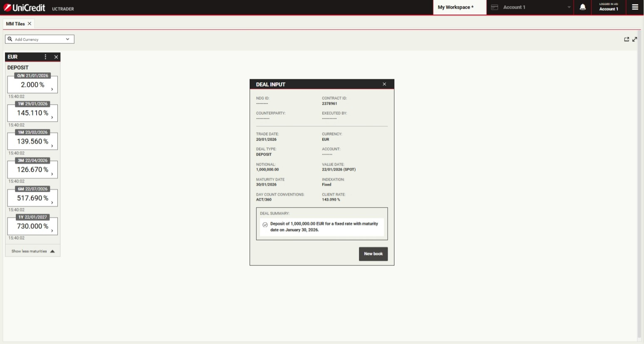Click the notifications bell icon
644x344 pixels.
[x=582, y=7]
